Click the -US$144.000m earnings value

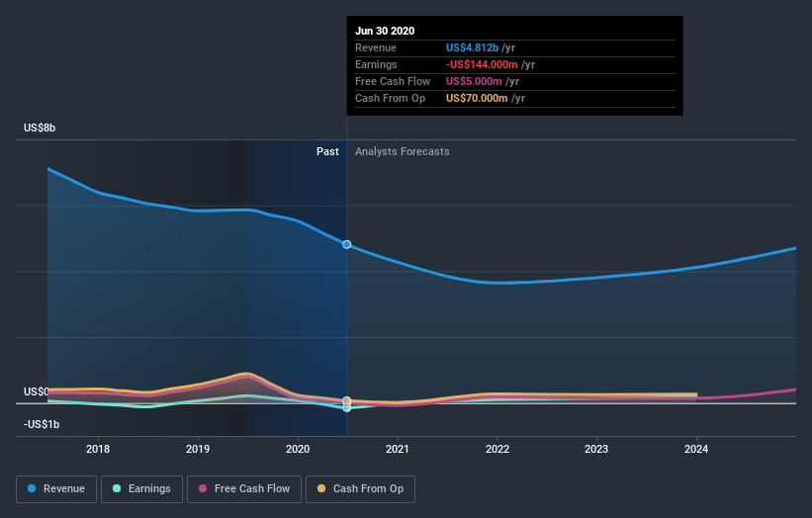[x=482, y=64]
